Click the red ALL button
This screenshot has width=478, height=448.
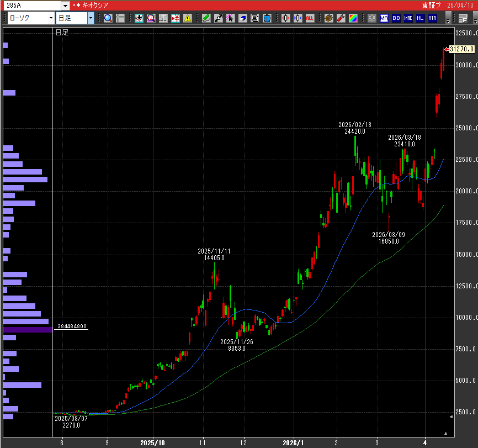point(310,18)
